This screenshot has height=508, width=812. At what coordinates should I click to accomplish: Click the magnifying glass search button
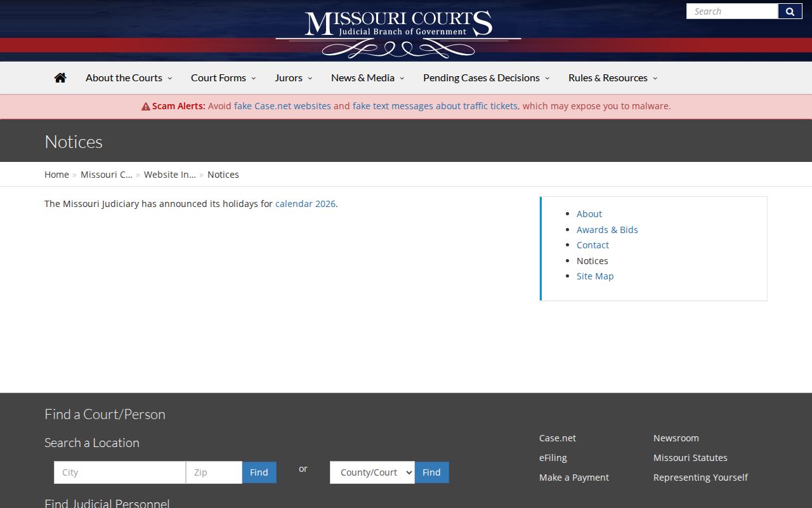coord(790,11)
